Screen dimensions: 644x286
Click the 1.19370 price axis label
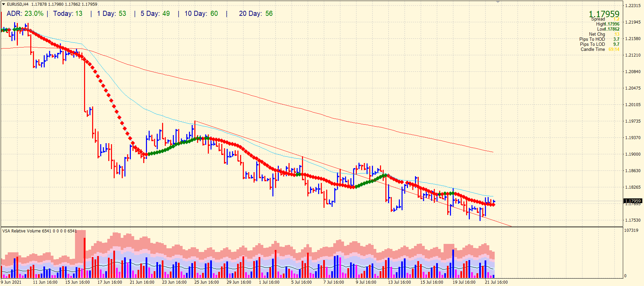(x=633, y=138)
